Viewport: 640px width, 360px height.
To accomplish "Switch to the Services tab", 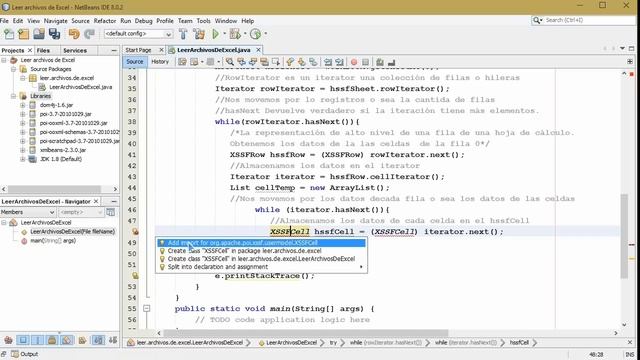I will (x=75, y=50).
